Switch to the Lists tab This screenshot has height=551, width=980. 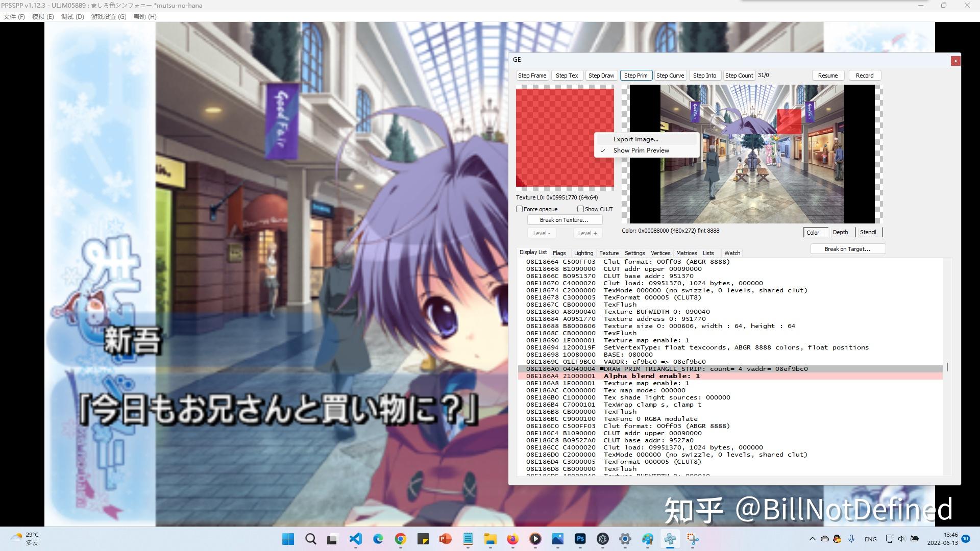click(708, 253)
